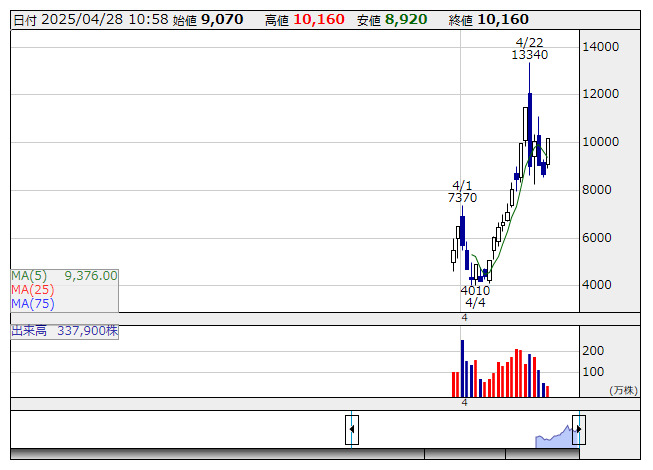This screenshot has height=470, width=653.
Task: Click the latest white candlestick
Action: coord(548,152)
